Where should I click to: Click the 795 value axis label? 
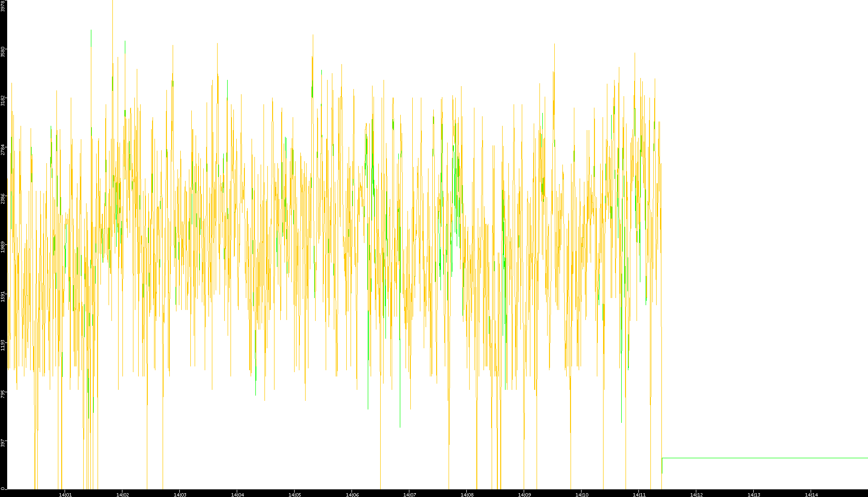(x=3, y=394)
